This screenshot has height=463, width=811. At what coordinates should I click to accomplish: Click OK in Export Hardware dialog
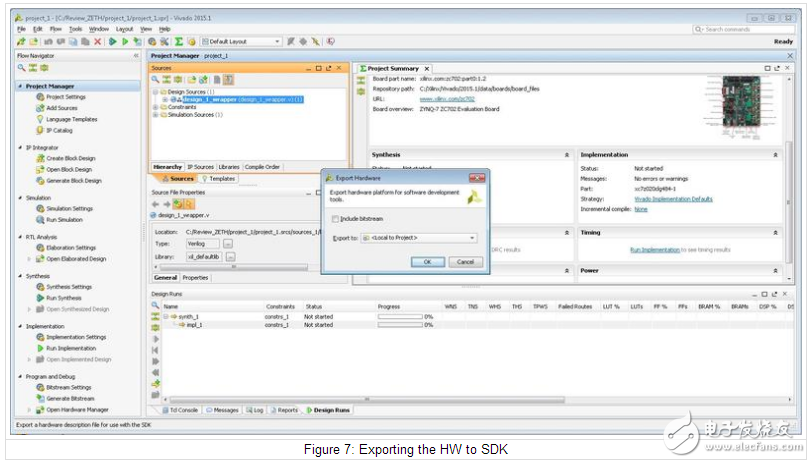427,261
